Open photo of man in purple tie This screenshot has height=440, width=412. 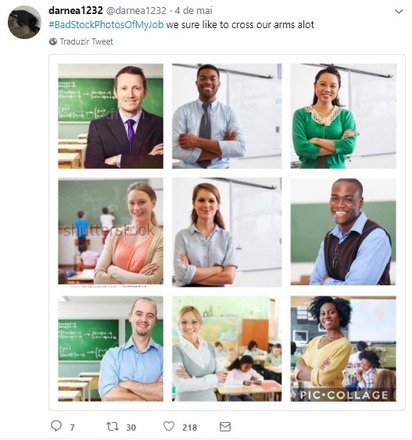pyautogui.click(x=111, y=116)
